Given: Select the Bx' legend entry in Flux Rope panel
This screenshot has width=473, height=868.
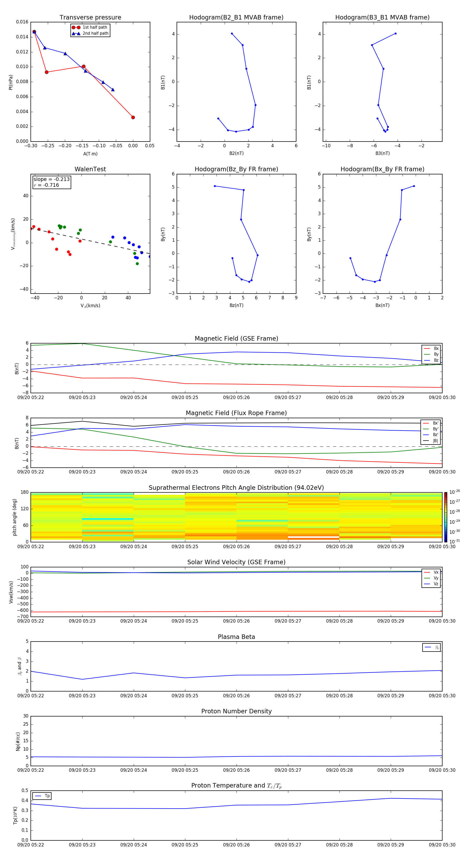Looking at the screenshot, I should tap(431, 423).
